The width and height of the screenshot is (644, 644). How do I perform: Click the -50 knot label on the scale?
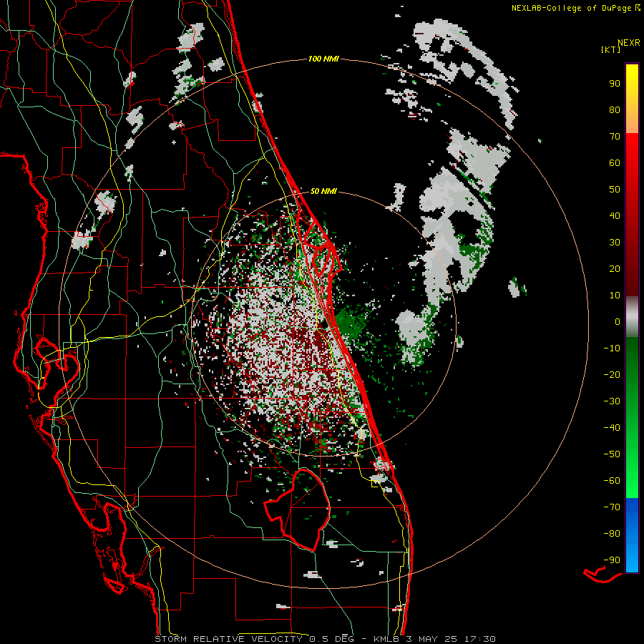point(612,454)
